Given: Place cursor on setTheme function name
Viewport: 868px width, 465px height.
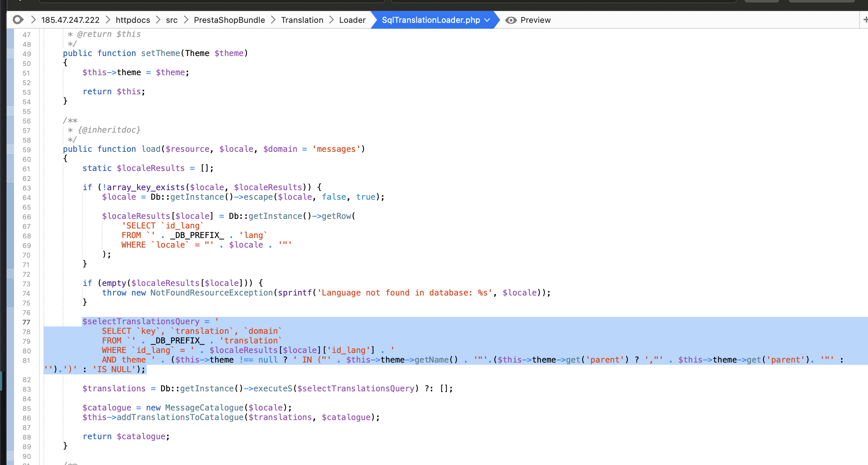Looking at the screenshot, I should click(160, 53).
